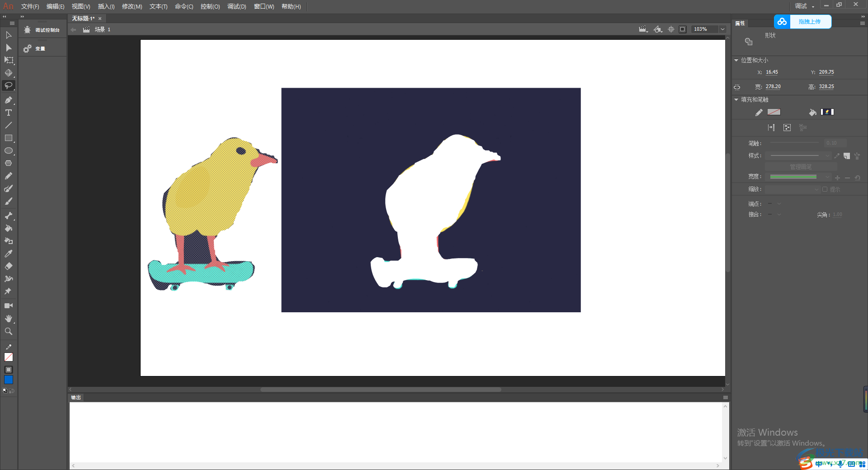Open the 编辑(E) menu
The width and height of the screenshot is (868, 470).
[55, 6]
